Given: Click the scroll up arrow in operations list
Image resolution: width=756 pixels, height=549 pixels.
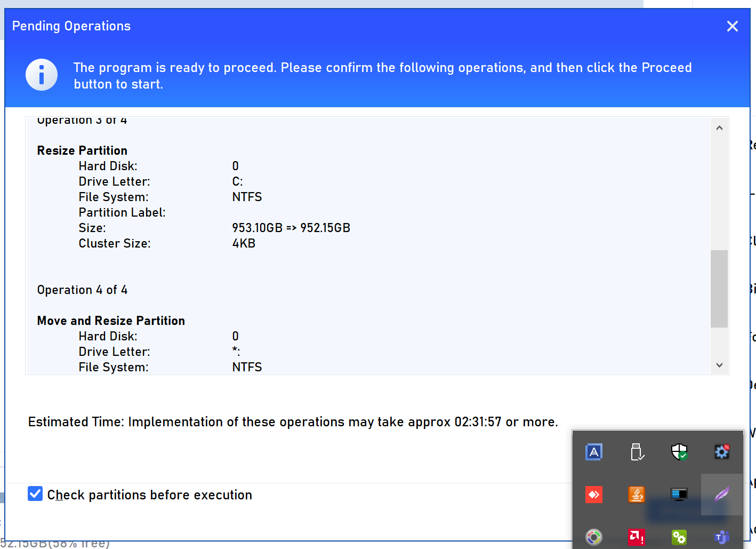Looking at the screenshot, I should coord(719,128).
